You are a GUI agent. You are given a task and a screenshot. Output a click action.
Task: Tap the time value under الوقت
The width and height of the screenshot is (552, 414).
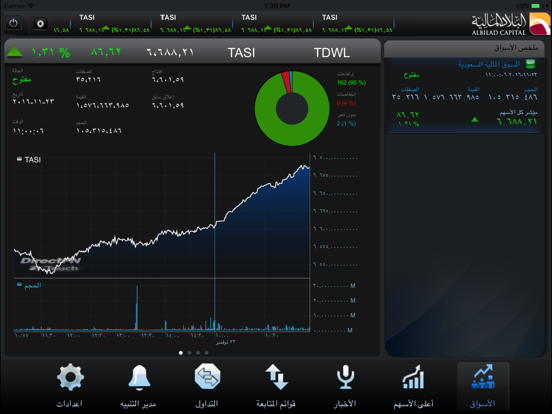(28, 131)
